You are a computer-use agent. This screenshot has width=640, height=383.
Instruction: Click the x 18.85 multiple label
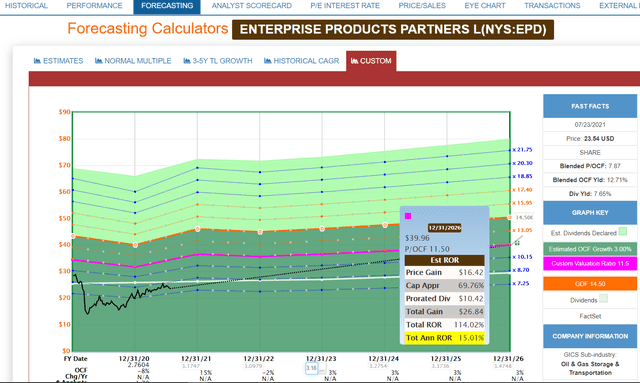(x=522, y=176)
